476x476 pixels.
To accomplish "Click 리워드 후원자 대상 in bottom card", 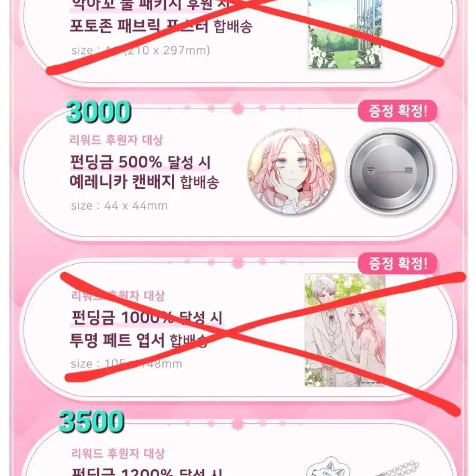I will point(118,454).
